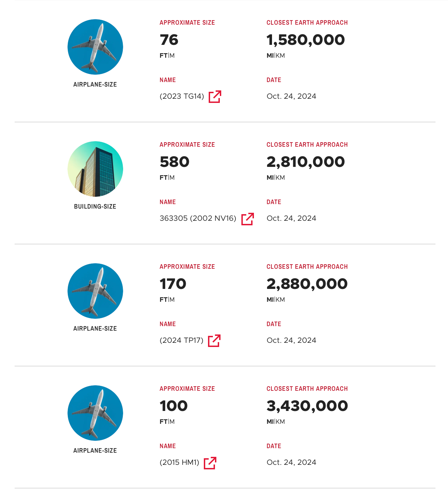This screenshot has height=493, width=448.
Task: Click the airplane image for 2015 HM1
Action: coord(95,413)
